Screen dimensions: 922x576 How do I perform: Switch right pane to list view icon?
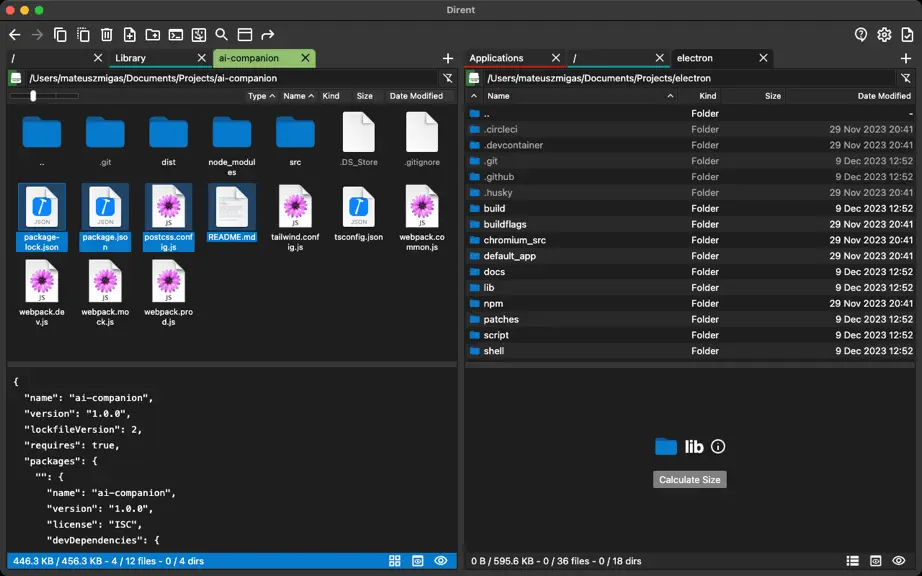[853, 561]
